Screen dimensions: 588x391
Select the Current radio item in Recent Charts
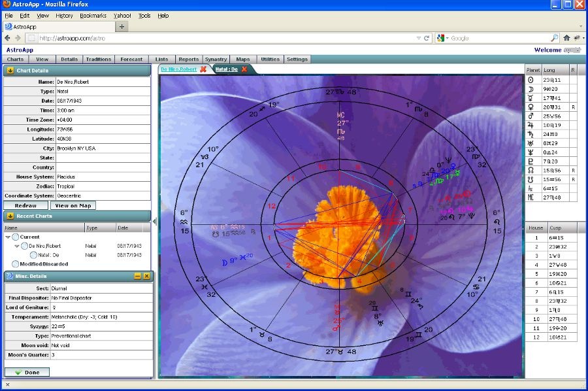coord(16,237)
